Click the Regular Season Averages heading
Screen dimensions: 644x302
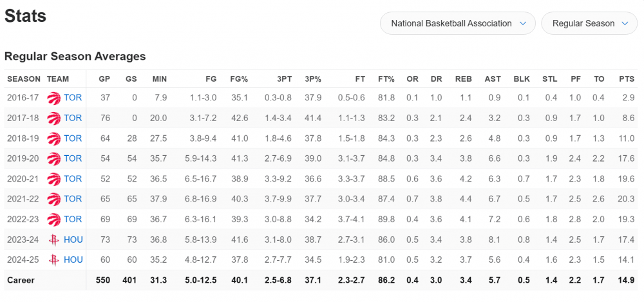[x=75, y=57]
